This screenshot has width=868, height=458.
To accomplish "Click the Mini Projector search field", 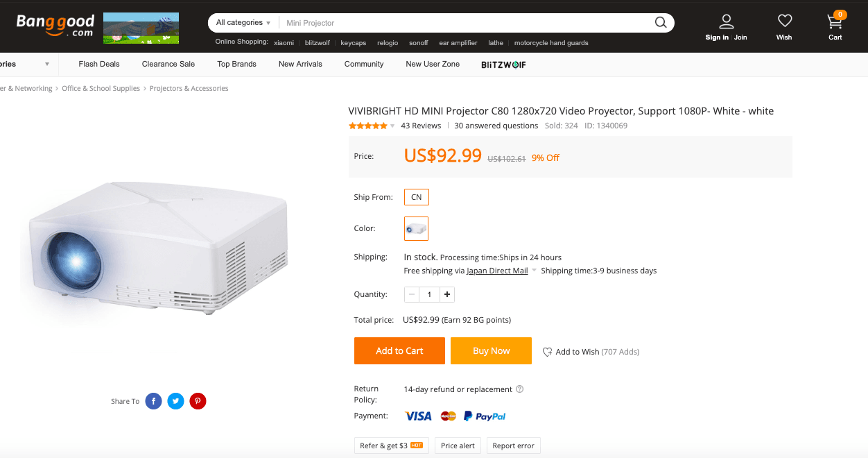I will coord(465,23).
